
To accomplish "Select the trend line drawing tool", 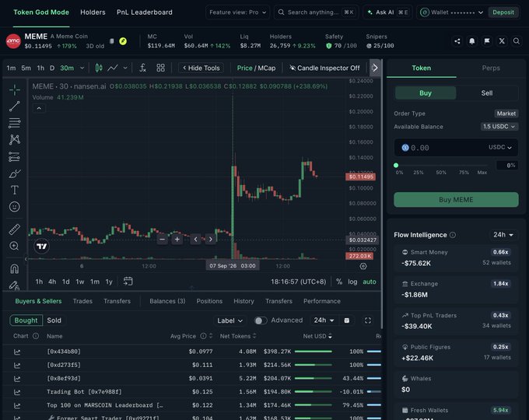I will pos(14,107).
